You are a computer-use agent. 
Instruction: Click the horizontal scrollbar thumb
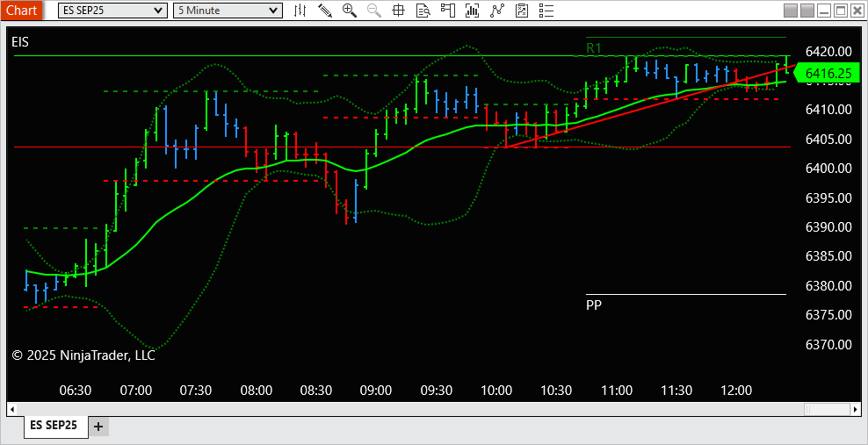(x=828, y=409)
